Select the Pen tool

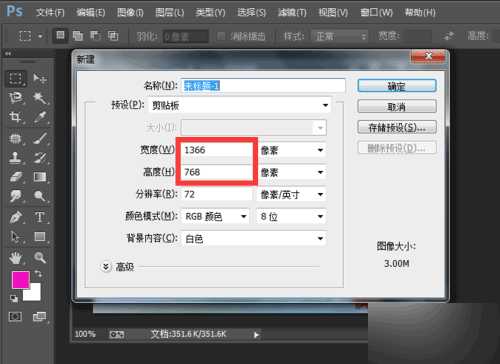[16, 217]
